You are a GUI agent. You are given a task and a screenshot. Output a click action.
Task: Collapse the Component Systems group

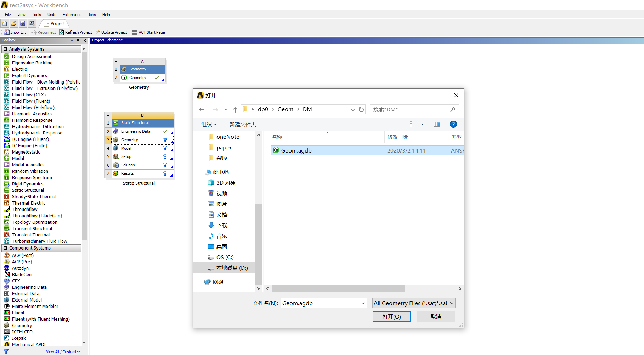pyautogui.click(x=5, y=248)
